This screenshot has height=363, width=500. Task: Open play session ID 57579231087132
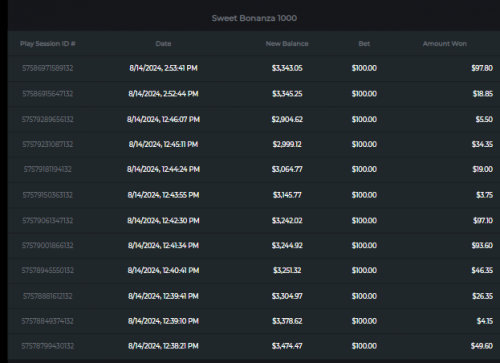[x=48, y=144]
